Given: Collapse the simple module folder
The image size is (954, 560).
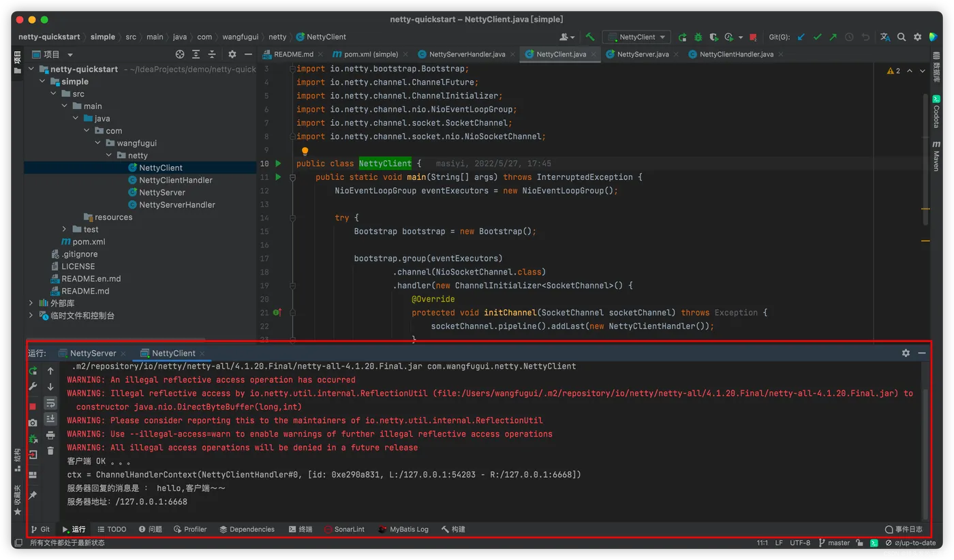Looking at the screenshot, I should (x=42, y=81).
